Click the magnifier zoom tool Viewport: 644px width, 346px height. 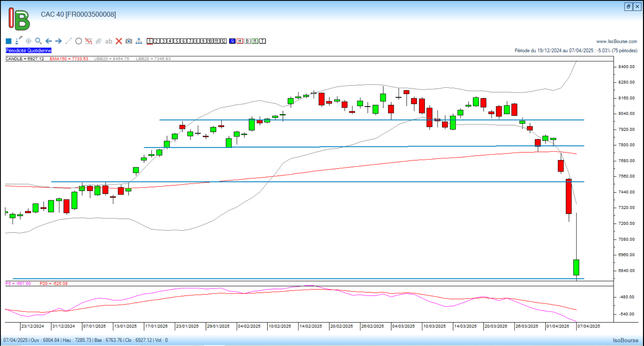coord(38,41)
